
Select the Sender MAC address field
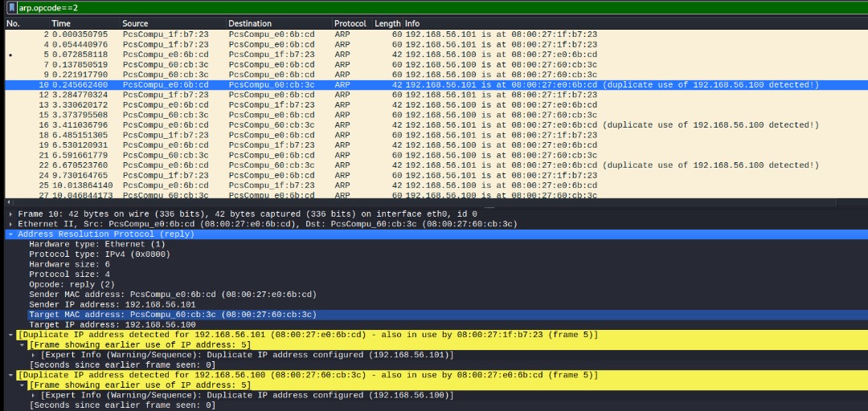173,295
